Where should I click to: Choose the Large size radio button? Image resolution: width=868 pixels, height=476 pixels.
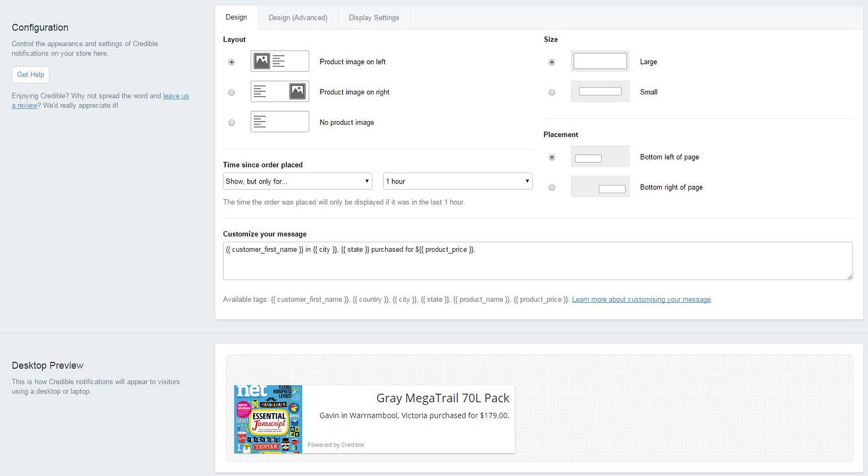tap(552, 62)
